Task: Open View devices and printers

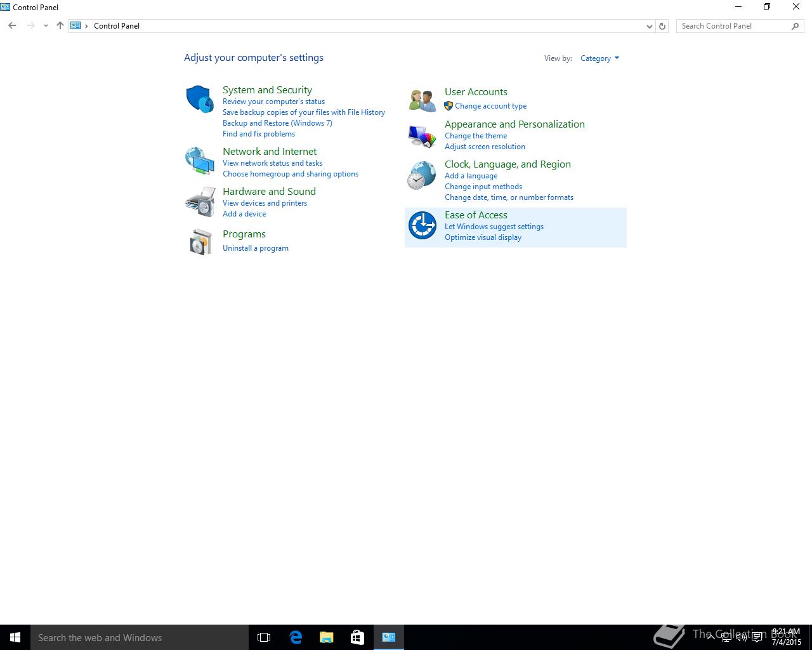Action: pos(265,203)
